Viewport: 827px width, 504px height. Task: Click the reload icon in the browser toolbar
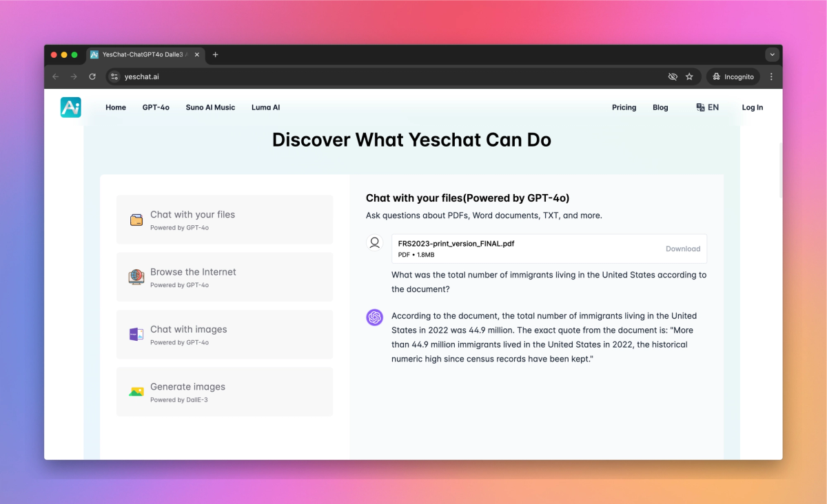pos(92,76)
